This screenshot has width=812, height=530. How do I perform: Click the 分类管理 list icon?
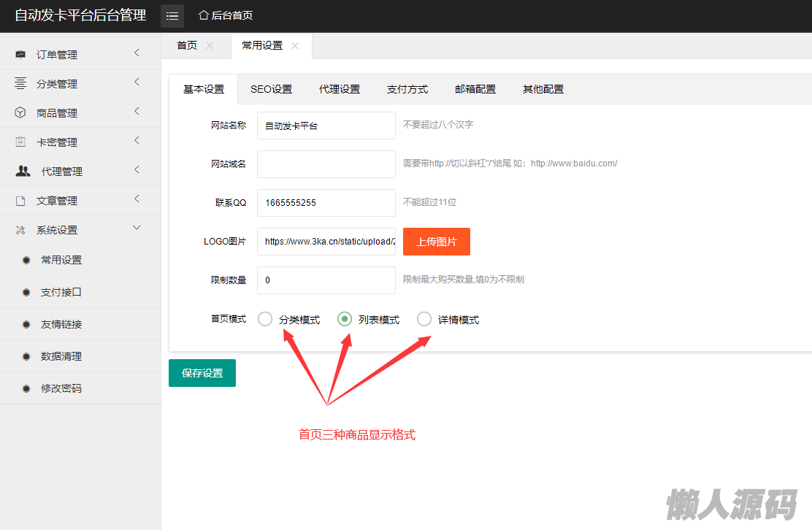(x=20, y=84)
